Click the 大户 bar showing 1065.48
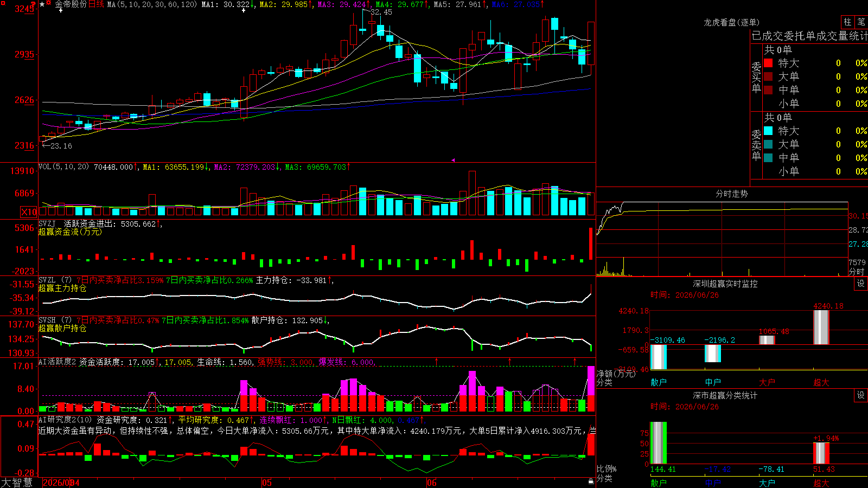 [767, 340]
